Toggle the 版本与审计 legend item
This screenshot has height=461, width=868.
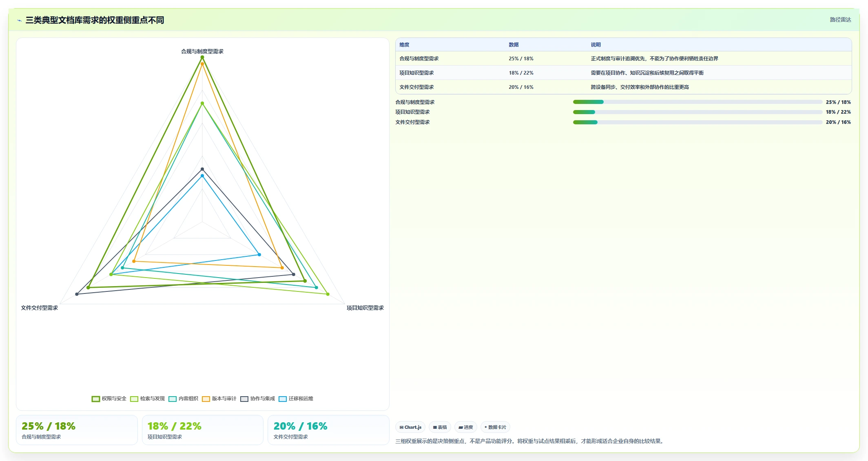219,399
